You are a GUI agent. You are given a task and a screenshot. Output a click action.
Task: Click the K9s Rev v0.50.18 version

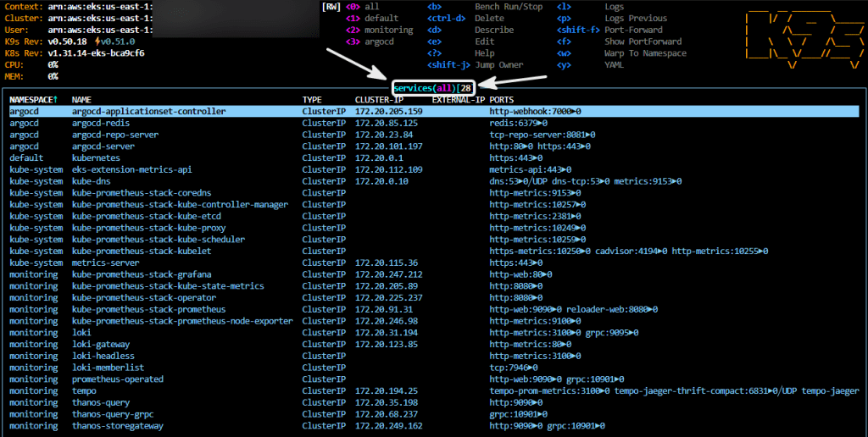pos(68,41)
